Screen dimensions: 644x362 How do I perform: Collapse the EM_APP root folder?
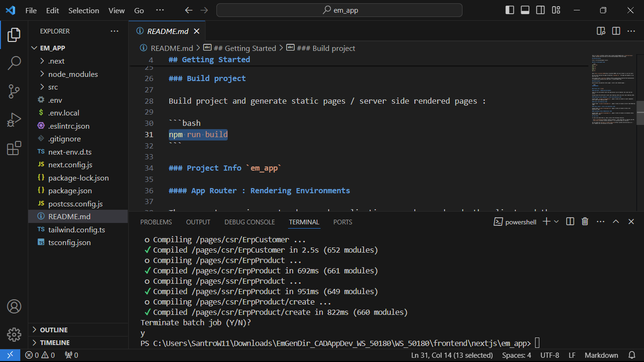[x=78, y=48]
